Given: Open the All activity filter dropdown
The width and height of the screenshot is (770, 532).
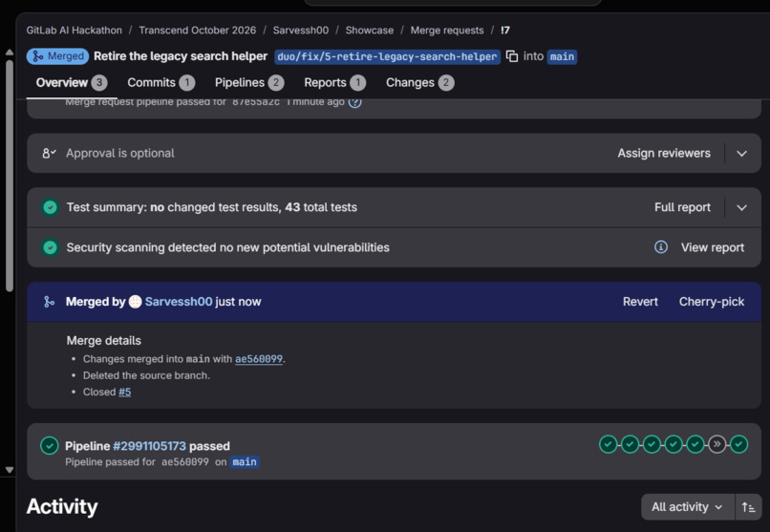Looking at the screenshot, I should [688, 507].
